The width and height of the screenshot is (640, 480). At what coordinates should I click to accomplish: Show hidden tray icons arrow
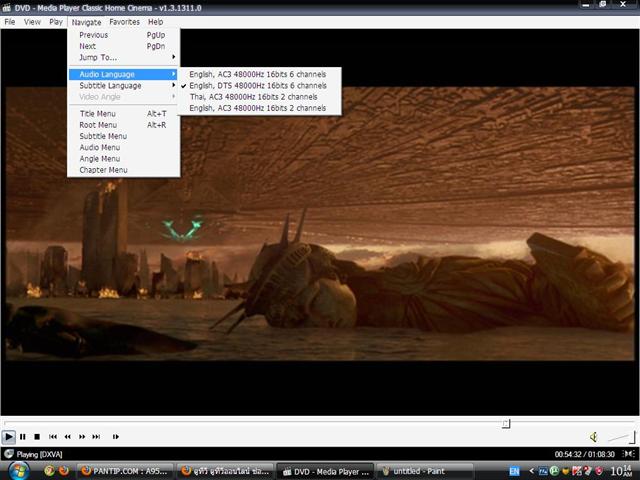[x=531, y=471]
